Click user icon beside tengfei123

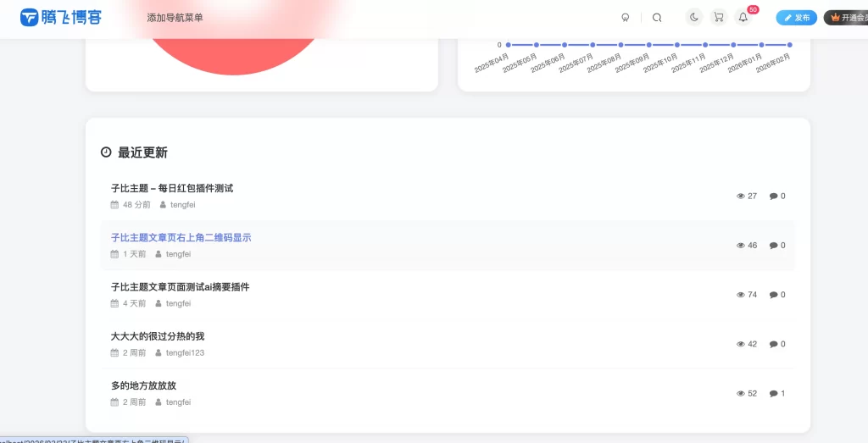click(159, 353)
